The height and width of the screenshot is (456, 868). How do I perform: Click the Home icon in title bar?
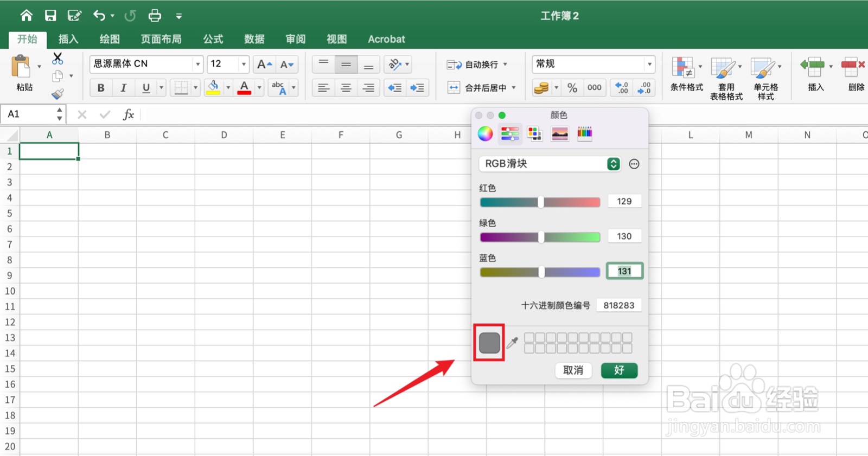point(26,16)
